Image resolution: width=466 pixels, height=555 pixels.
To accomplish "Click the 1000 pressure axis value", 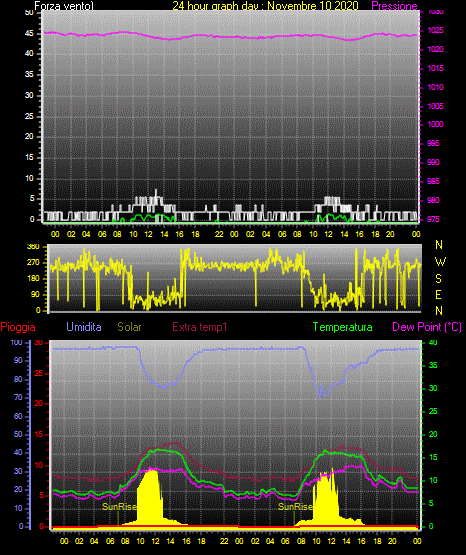I will (436, 124).
